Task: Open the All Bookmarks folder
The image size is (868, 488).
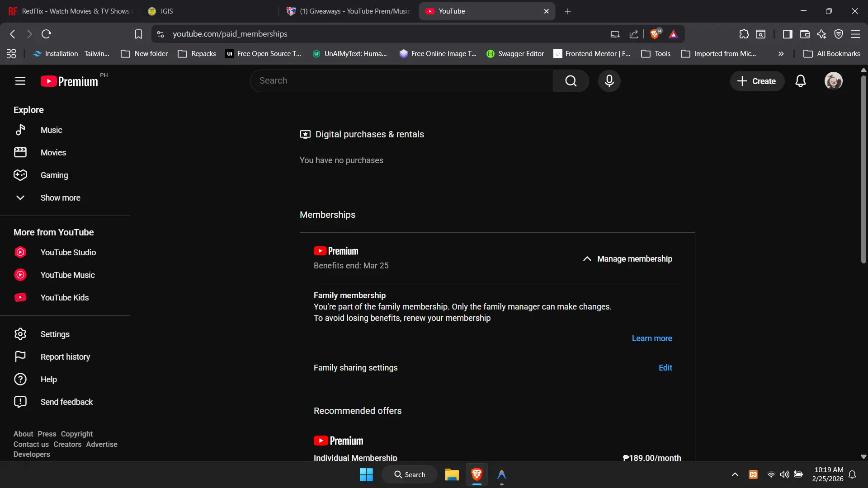Action: [832, 54]
